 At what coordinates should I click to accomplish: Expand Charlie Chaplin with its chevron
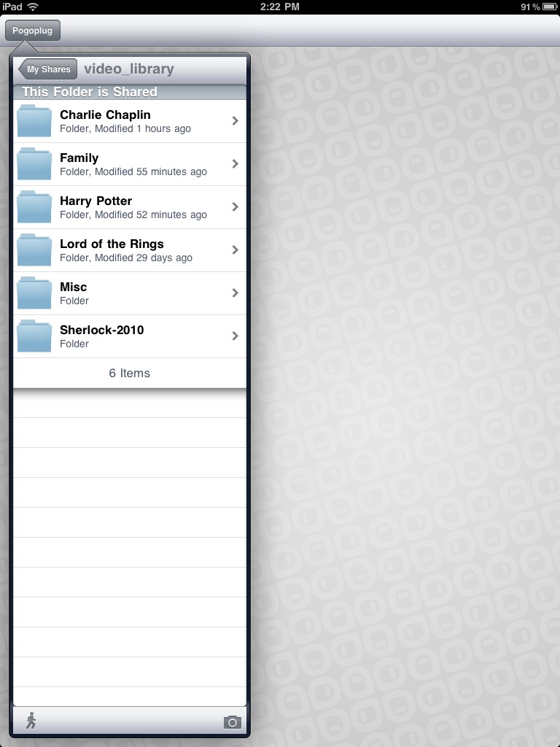coord(236,121)
